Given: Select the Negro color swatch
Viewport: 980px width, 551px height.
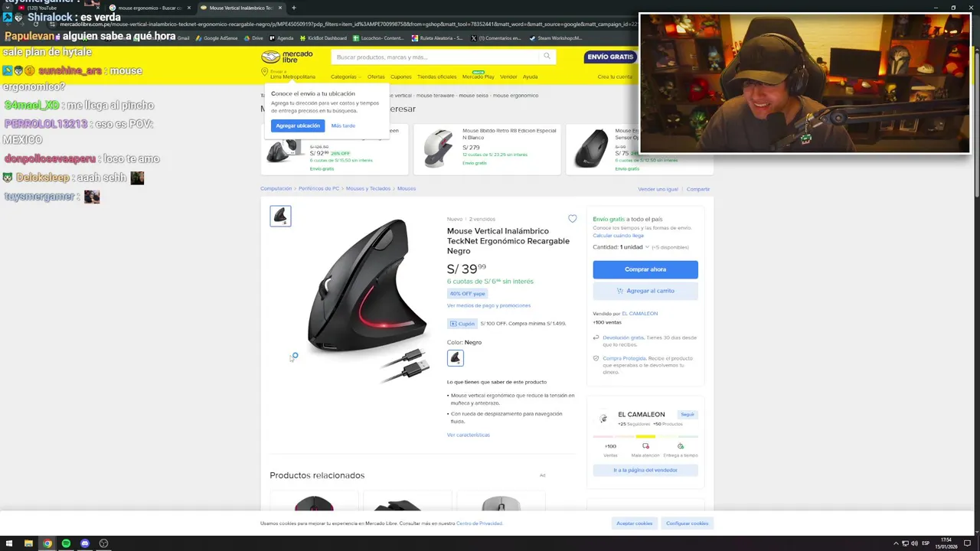Looking at the screenshot, I should click(x=455, y=357).
